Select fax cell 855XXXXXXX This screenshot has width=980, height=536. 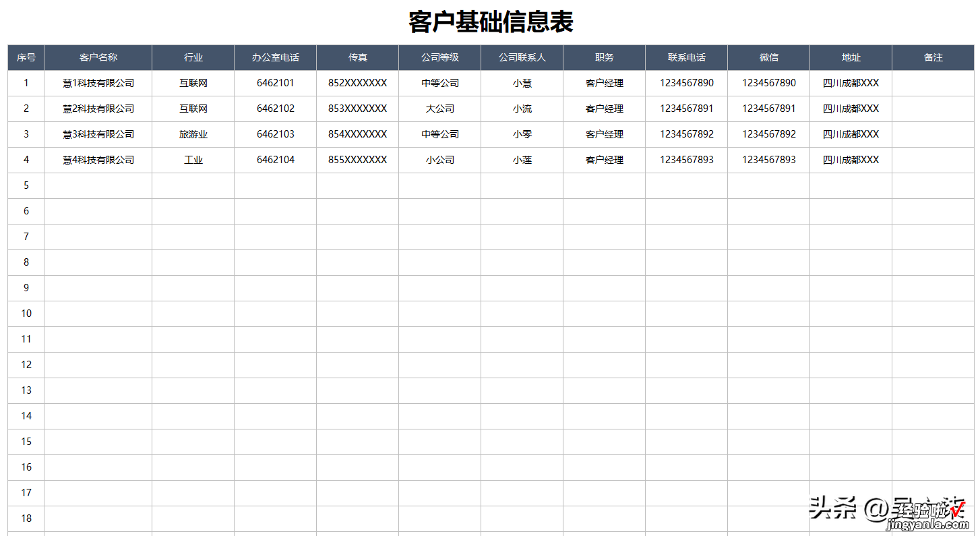point(358,160)
